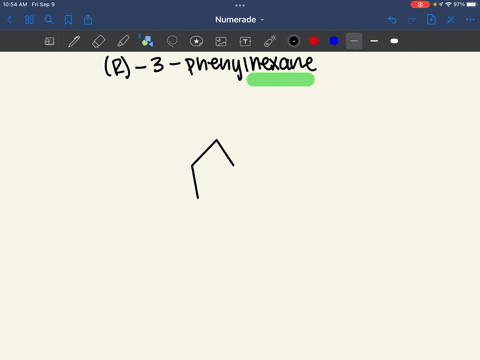The height and width of the screenshot is (360, 480).
Task: Toggle the read-only zoom window tool
Action: (49, 41)
